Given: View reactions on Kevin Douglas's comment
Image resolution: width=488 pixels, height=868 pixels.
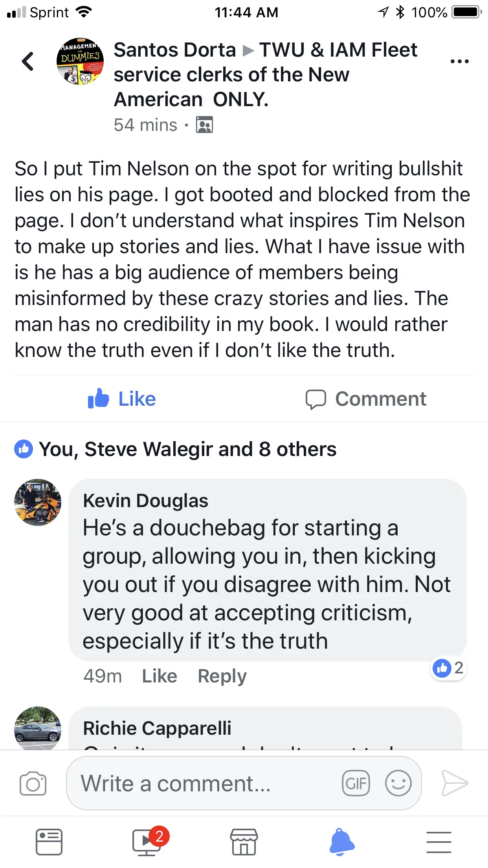Looking at the screenshot, I should (448, 668).
